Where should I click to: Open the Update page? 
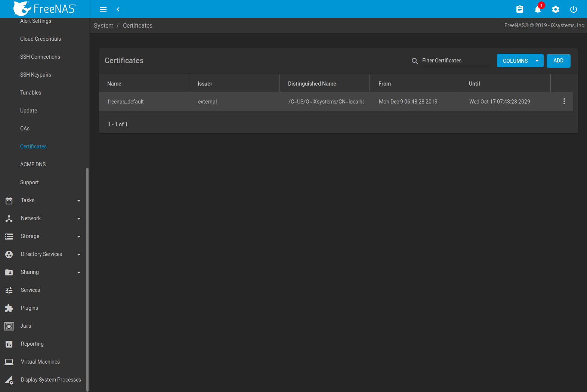28,111
